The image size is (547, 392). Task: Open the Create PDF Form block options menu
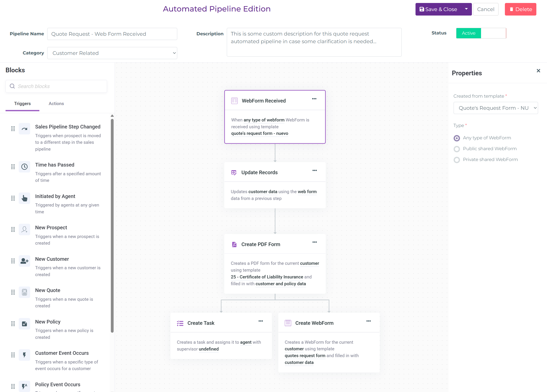[314, 242]
